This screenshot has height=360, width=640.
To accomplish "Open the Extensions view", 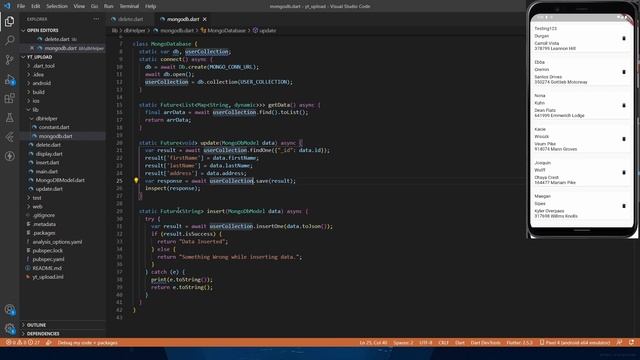I will [9, 98].
